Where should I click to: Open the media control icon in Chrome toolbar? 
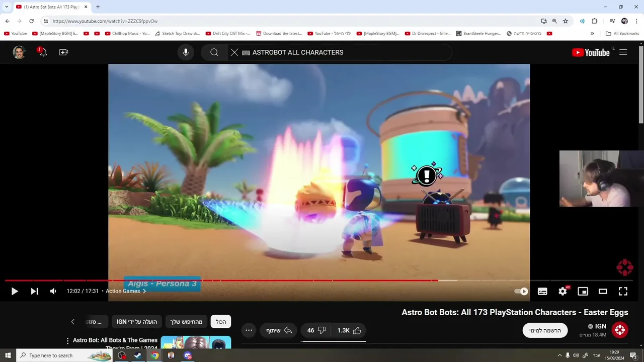[x=612, y=21]
